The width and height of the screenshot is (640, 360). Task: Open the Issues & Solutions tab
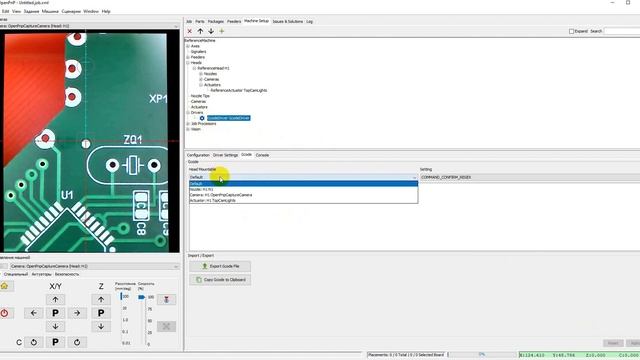(287, 21)
